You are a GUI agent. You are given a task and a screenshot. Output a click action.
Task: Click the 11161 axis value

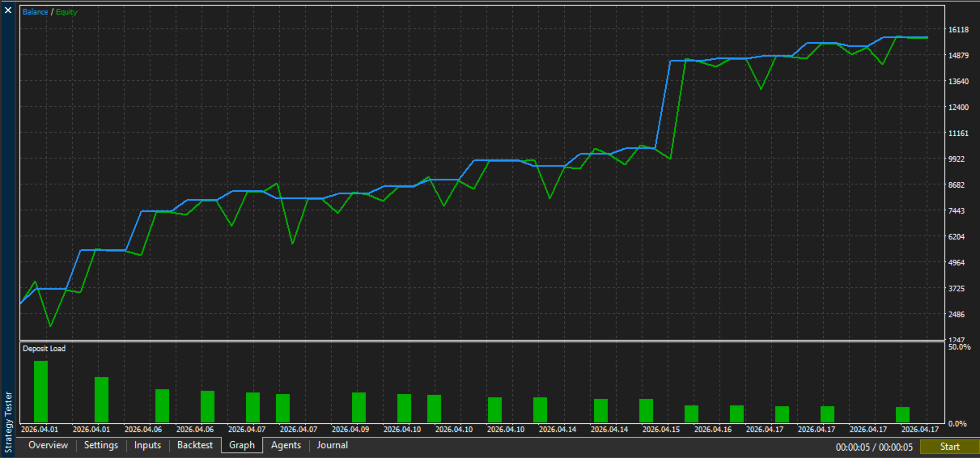point(959,134)
